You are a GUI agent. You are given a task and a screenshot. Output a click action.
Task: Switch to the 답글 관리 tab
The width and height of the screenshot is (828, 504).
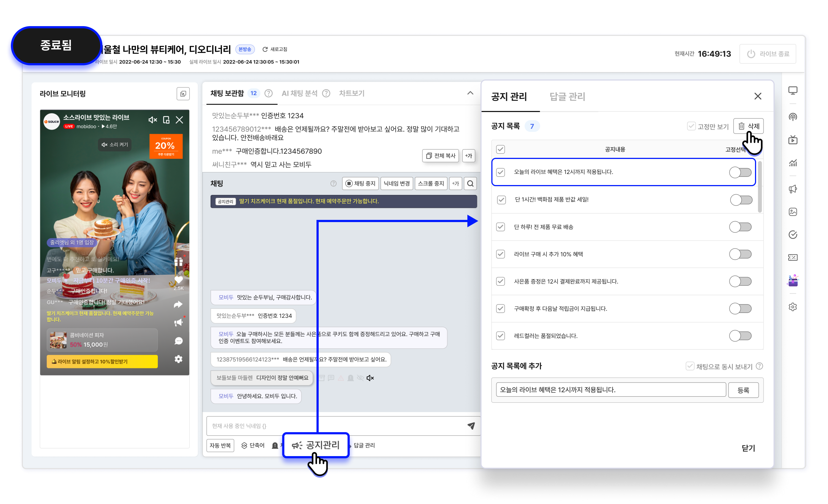(567, 97)
